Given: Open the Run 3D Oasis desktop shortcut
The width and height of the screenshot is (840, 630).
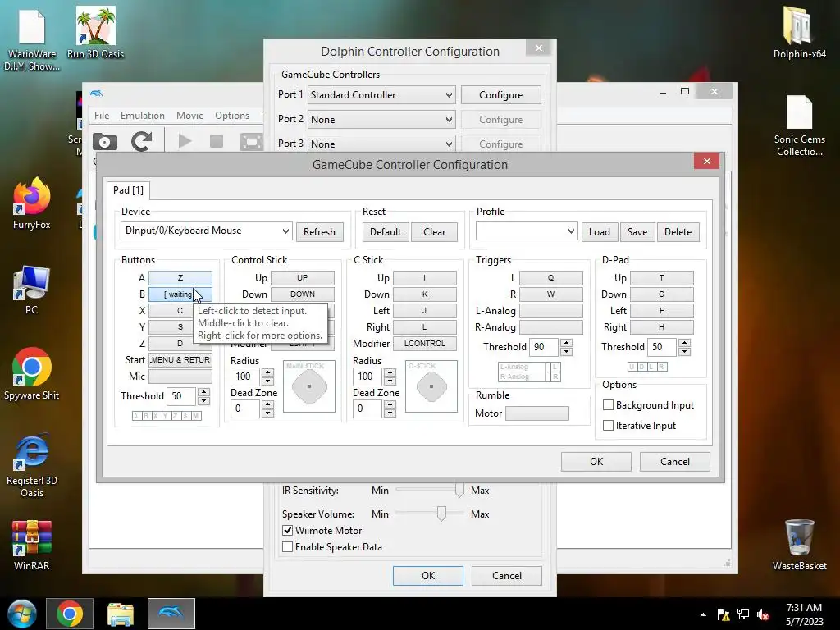Looking at the screenshot, I should click(95, 33).
